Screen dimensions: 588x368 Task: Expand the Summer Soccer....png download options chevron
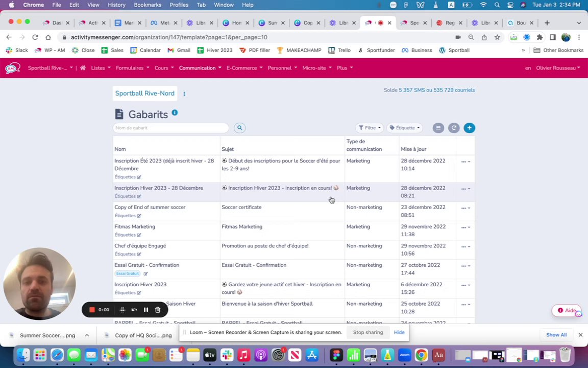(87, 335)
